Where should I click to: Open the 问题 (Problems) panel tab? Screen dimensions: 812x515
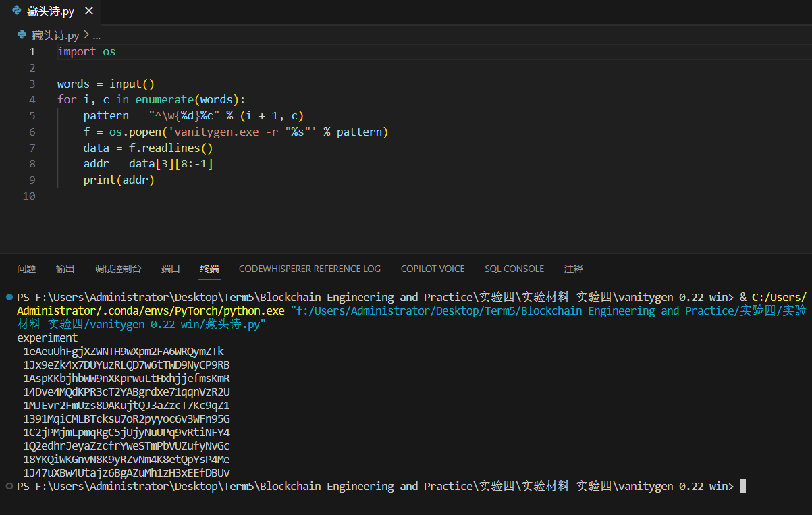[26, 269]
